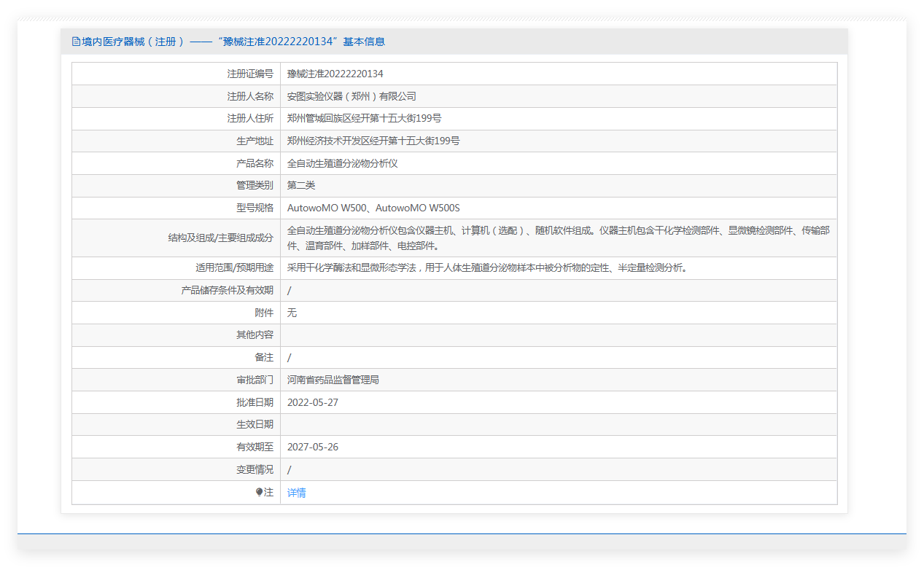Select intended use text 采用干化学酶法和显微形态学法

tap(487, 267)
